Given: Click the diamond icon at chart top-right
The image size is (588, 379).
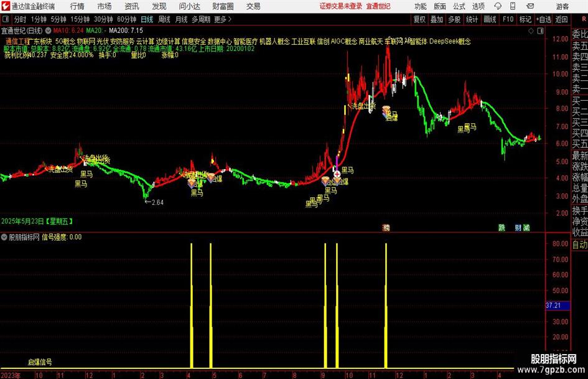Looking at the screenshot, I should (531, 31).
